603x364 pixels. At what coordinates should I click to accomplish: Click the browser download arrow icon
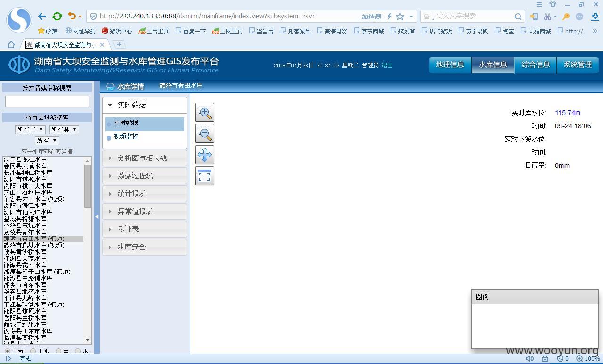[x=595, y=17]
